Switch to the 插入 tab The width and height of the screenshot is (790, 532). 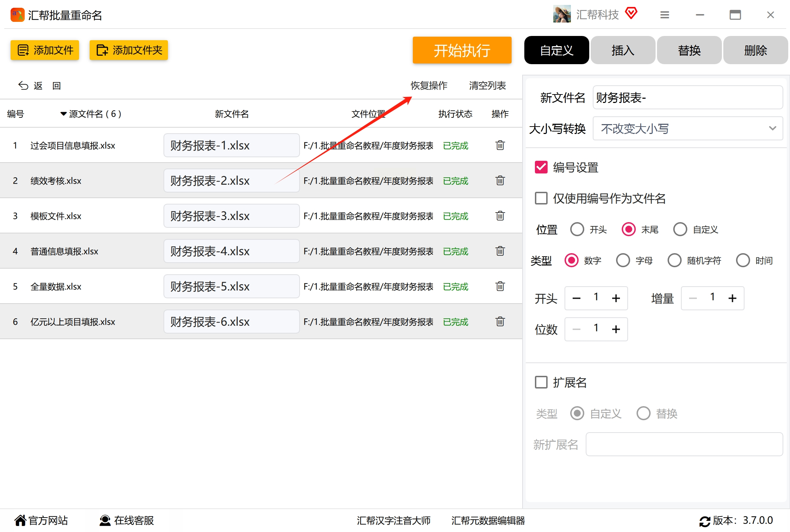(623, 50)
